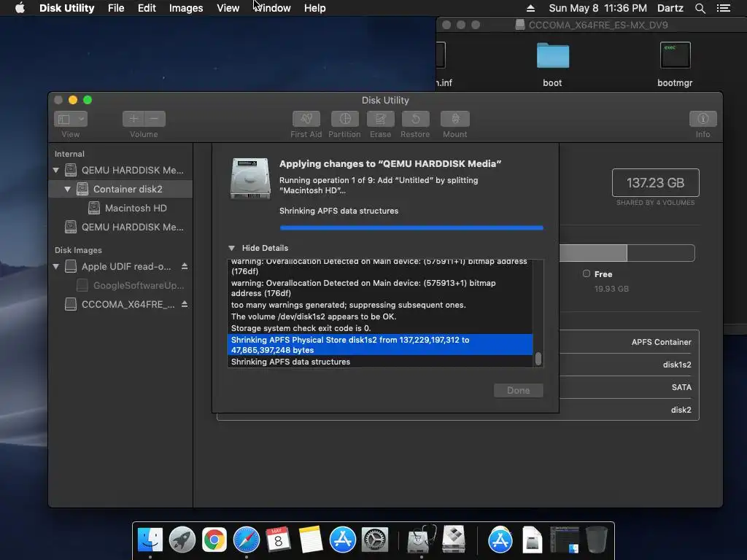
Task: Open Calendar from the Dock
Action: pyautogui.click(x=278, y=540)
